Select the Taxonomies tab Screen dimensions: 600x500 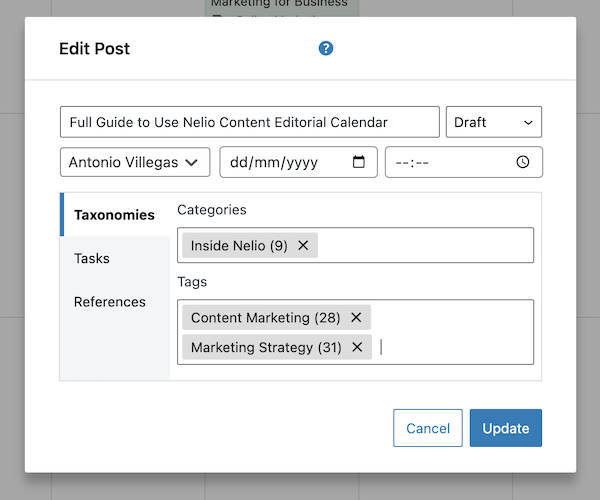point(115,215)
